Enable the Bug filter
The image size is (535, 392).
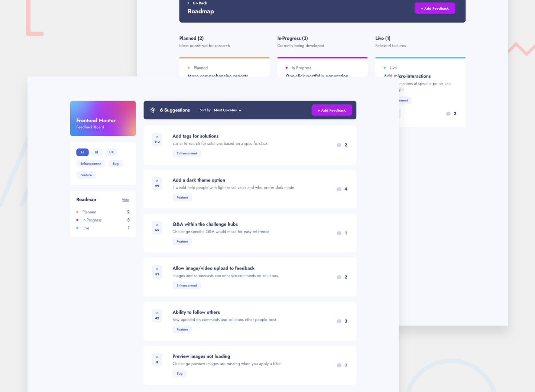click(x=116, y=163)
